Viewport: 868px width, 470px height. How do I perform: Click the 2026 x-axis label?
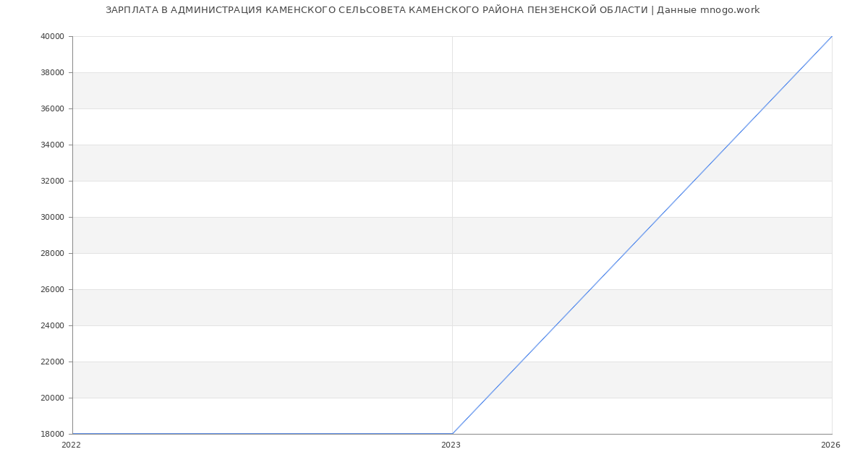tap(830, 445)
